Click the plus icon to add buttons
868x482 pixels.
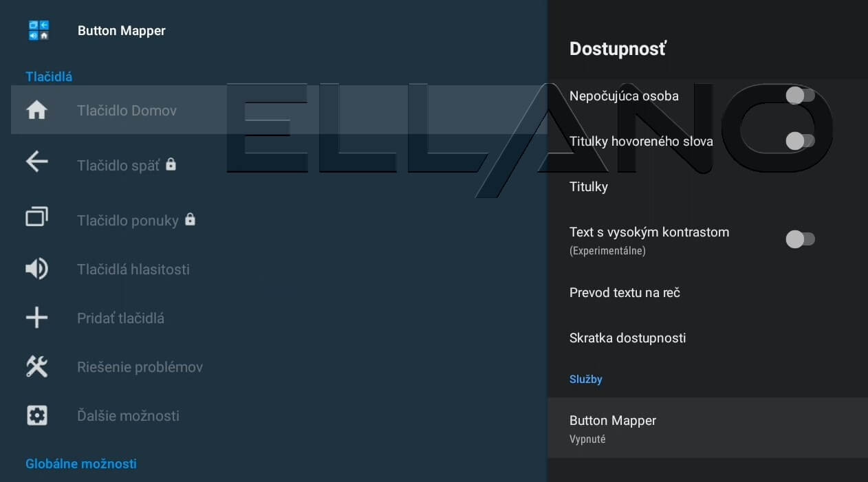pos(36,318)
